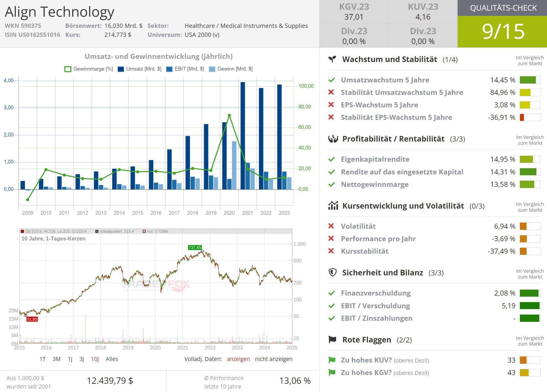Click the 2020 Gewinnmarge peak point
Image resolution: width=547 pixels, height=392 pixels.
(229, 115)
